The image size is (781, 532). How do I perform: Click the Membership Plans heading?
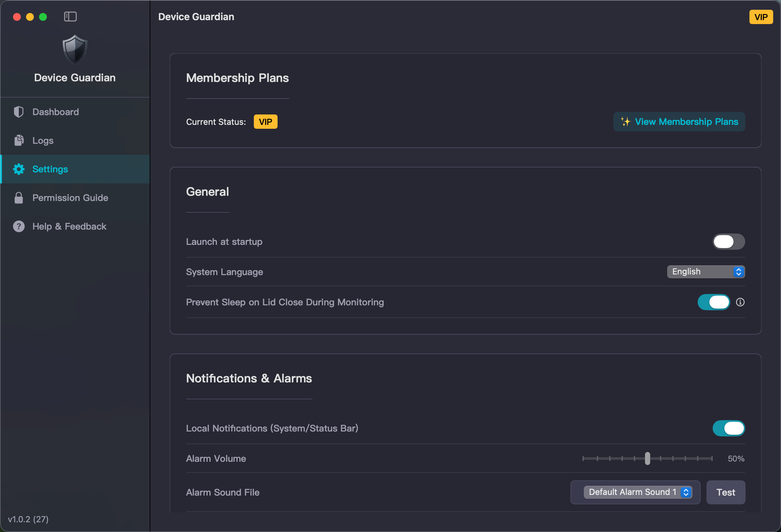(x=237, y=78)
